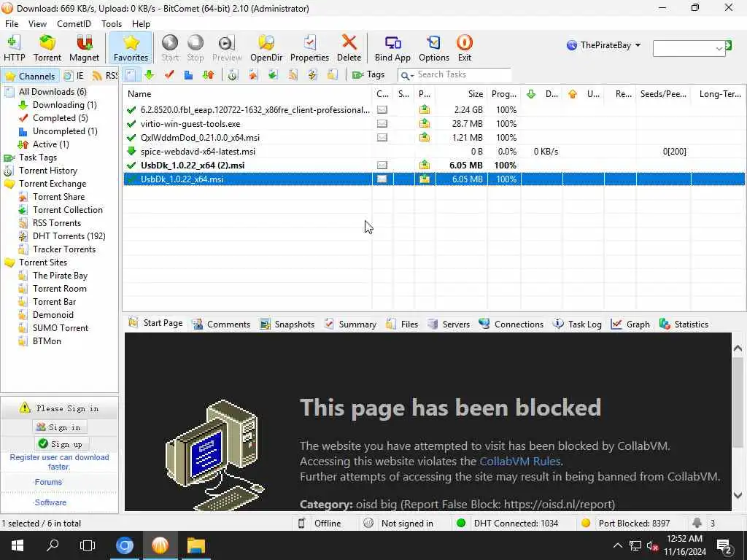Open task Properties from toolbar

point(309,48)
